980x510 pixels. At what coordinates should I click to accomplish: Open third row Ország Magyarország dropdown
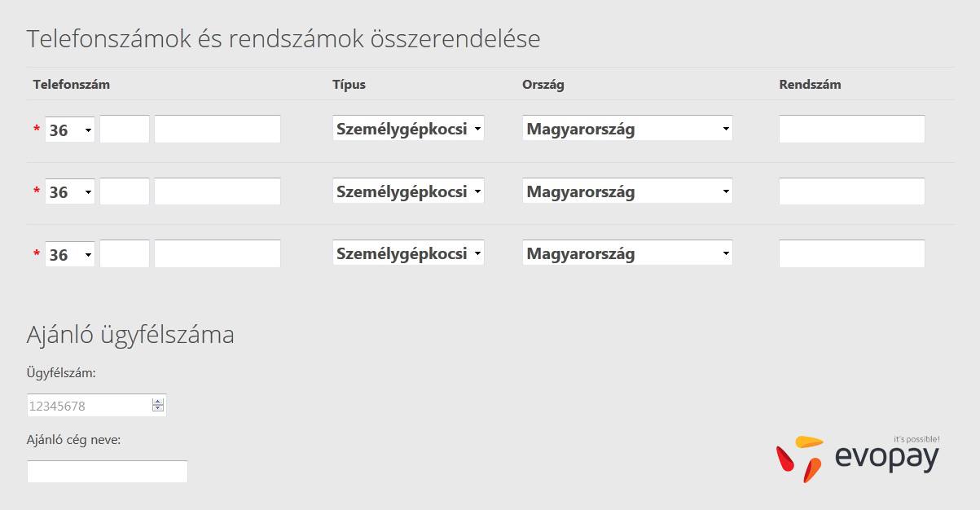click(x=627, y=253)
